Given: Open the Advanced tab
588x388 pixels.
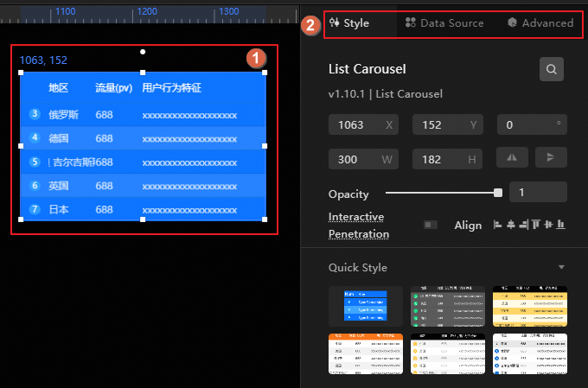Looking at the screenshot, I should click(540, 23).
